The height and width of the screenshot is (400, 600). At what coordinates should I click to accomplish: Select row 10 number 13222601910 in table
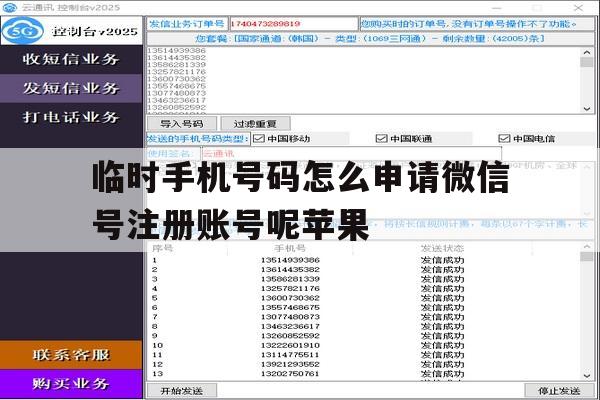[290, 345]
